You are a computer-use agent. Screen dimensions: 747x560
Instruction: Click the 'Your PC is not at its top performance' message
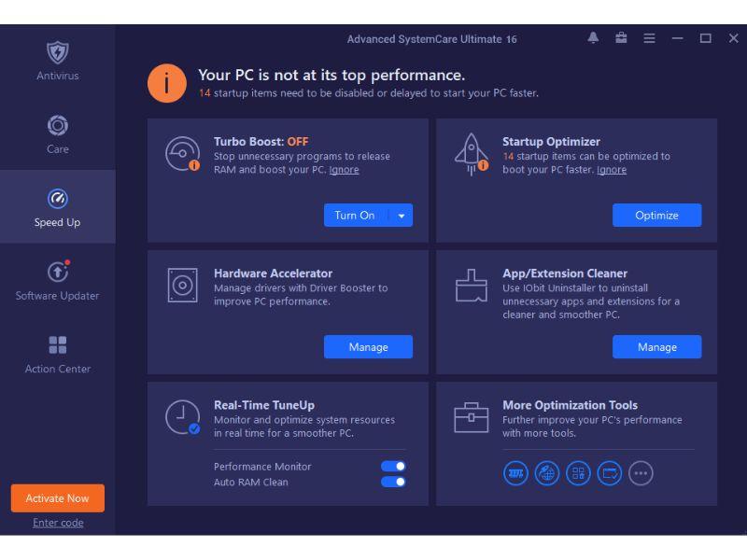click(331, 76)
